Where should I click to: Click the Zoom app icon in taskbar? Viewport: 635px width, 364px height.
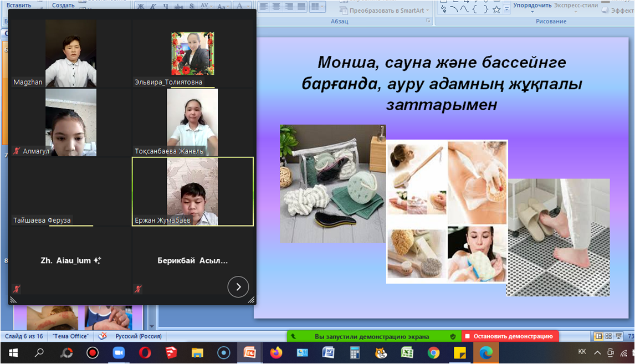pyautogui.click(x=119, y=353)
